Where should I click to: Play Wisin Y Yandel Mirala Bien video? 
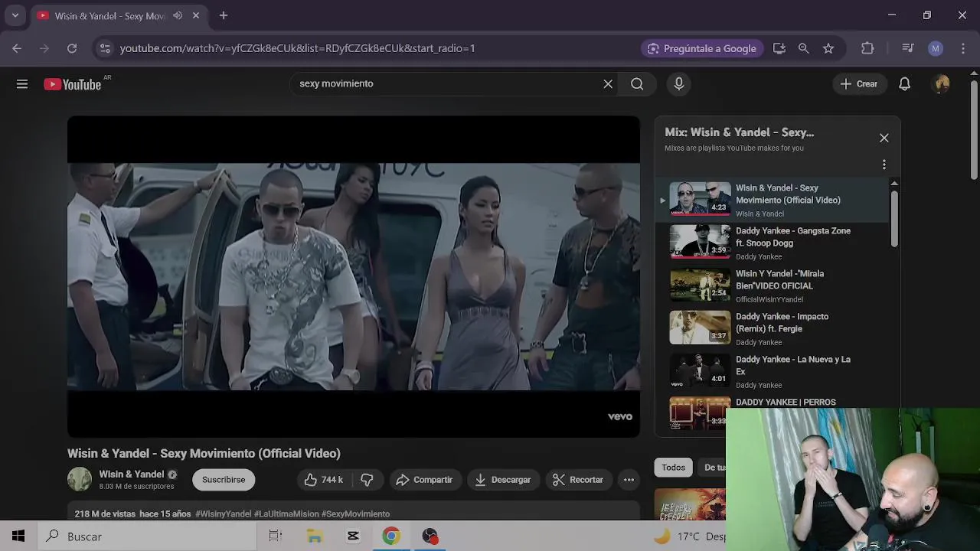pyautogui.click(x=773, y=285)
